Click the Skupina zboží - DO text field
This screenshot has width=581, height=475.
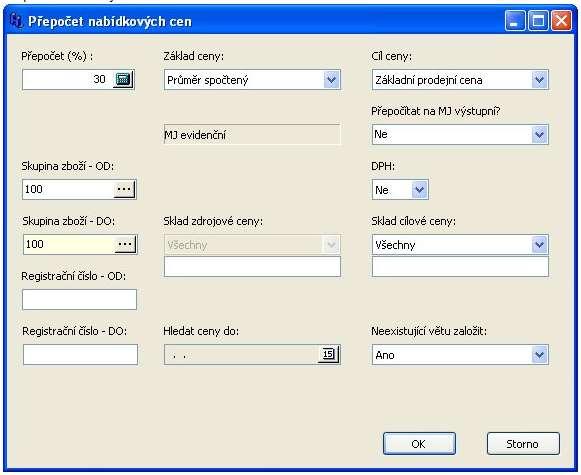69,244
